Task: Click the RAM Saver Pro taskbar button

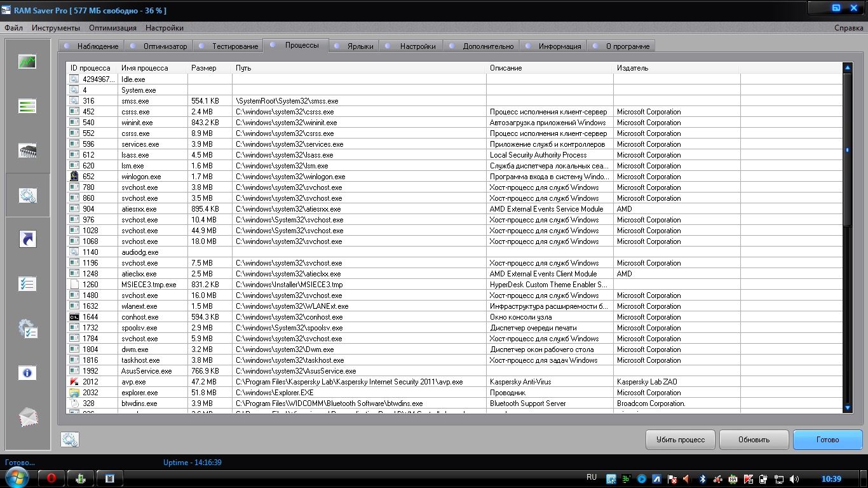Action: [x=109, y=478]
